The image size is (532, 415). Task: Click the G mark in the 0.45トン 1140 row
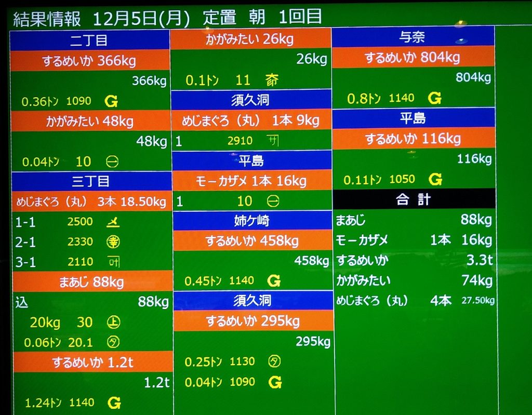pos(273,281)
